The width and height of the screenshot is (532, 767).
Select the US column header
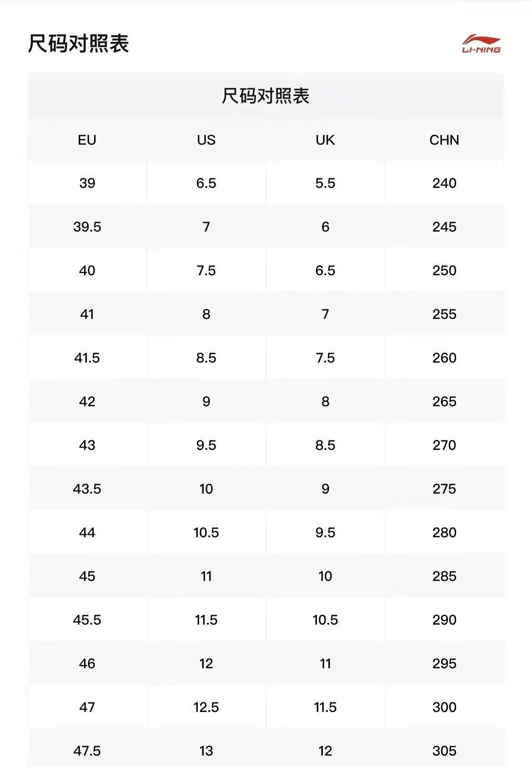click(206, 140)
